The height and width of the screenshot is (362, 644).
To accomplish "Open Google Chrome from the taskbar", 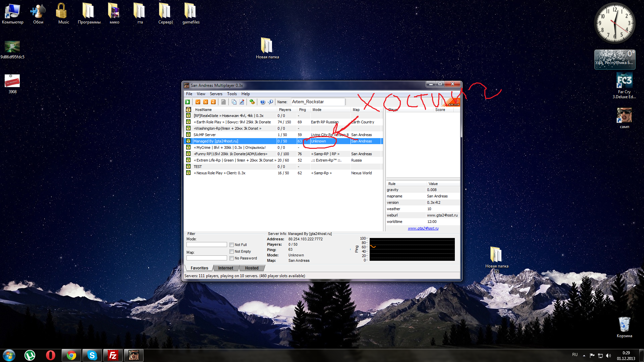I will point(71,355).
